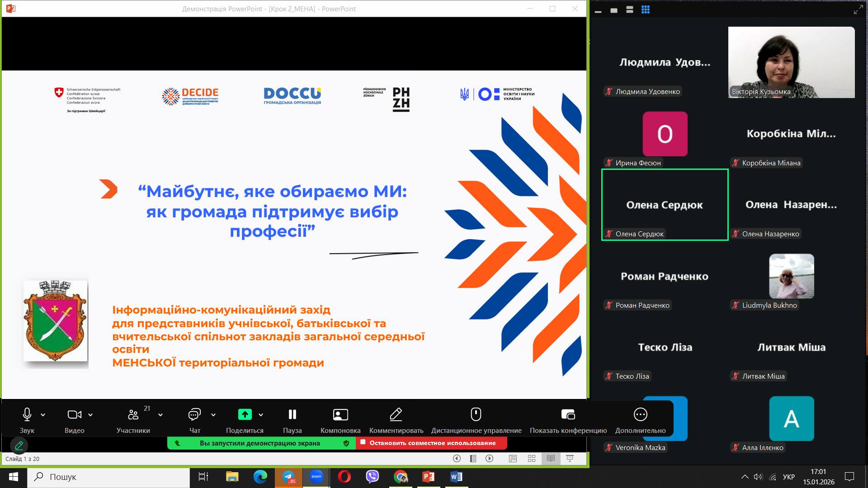Toggle camera with Видео button
868x488 pixels.
[x=74, y=414]
